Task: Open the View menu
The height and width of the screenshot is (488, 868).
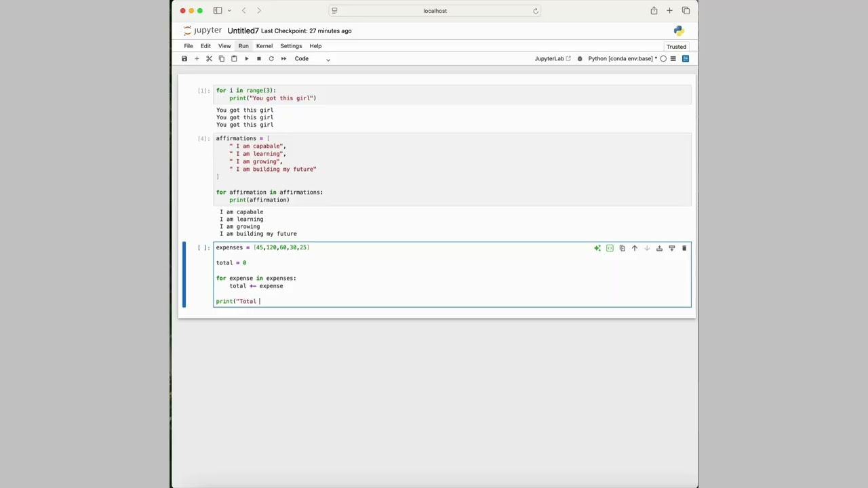Action: click(x=224, y=46)
